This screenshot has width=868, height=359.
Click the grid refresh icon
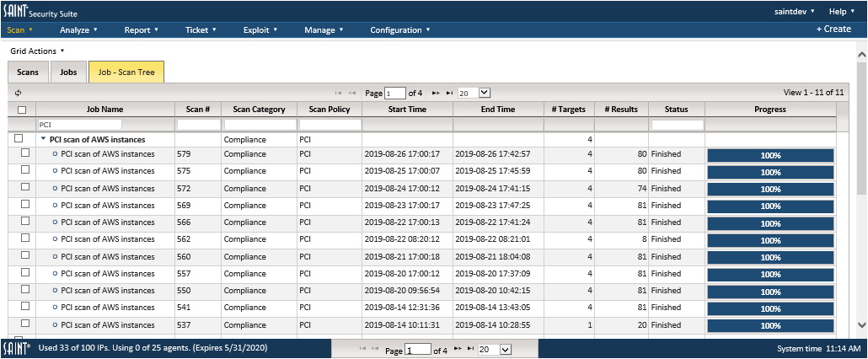(18, 93)
